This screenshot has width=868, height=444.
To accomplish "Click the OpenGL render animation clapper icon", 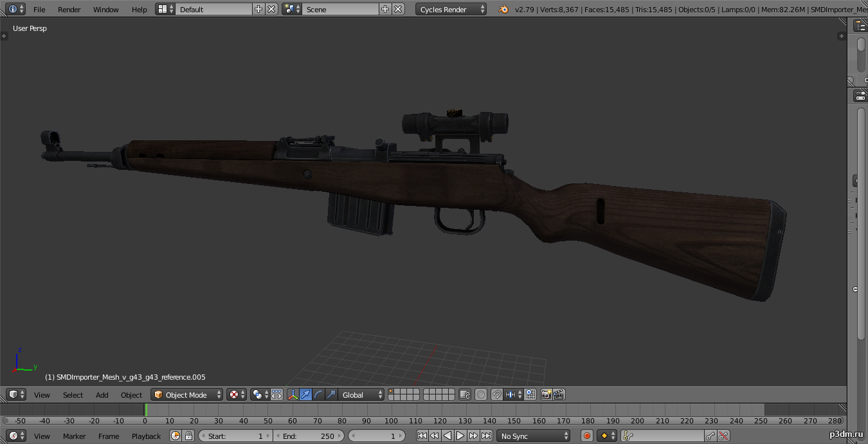I will (559, 394).
